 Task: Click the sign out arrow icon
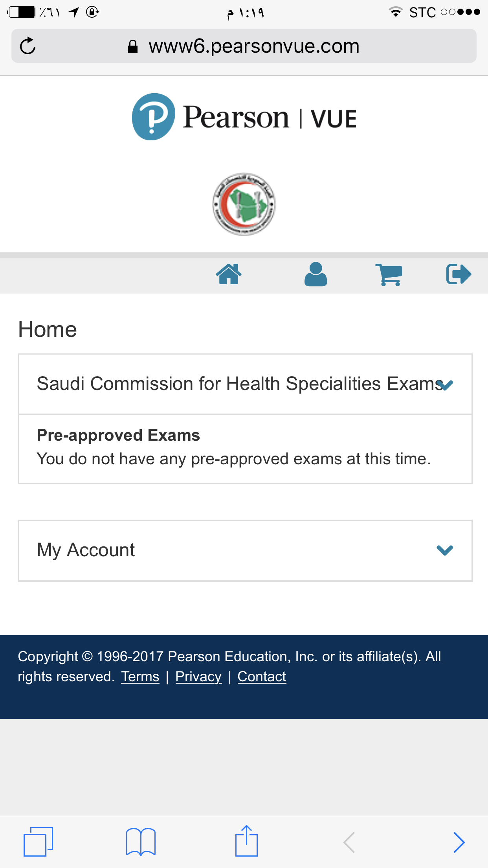tap(459, 274)
